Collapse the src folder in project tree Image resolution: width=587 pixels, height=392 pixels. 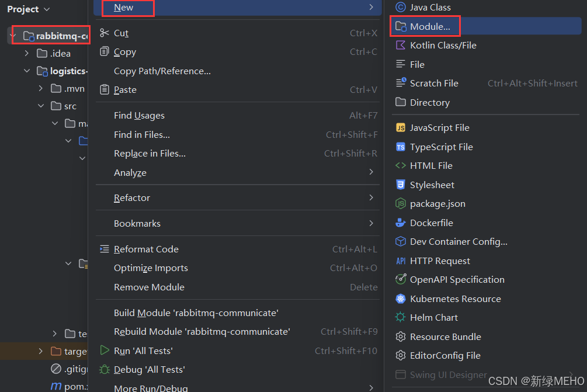40,106
